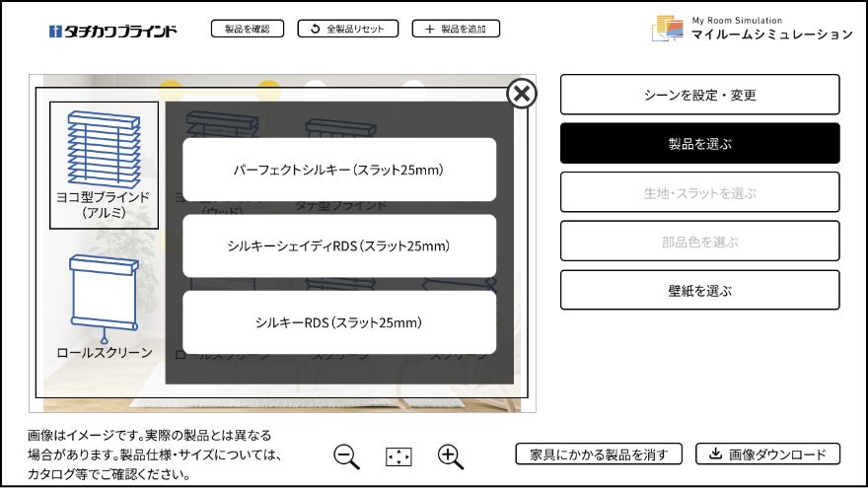The image size is (868, 488).
Task: Select the 製品を選ぶ menu item
Action: pos(699,143)
